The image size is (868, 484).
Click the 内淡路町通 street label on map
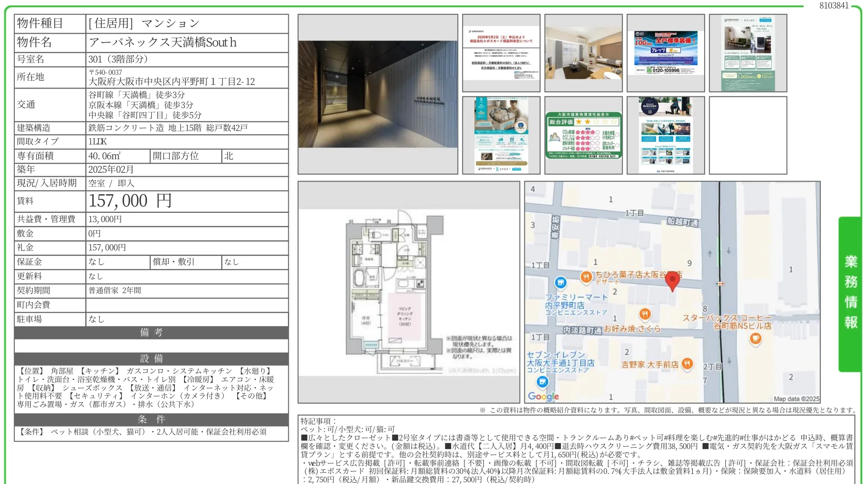[x=582, y=330]
